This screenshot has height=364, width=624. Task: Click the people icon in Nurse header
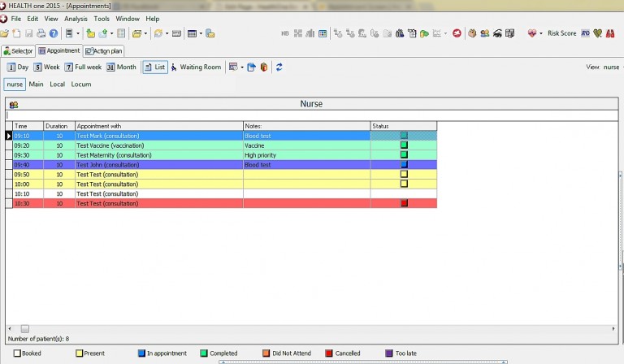pyautogui.click(x=14, y=105)
